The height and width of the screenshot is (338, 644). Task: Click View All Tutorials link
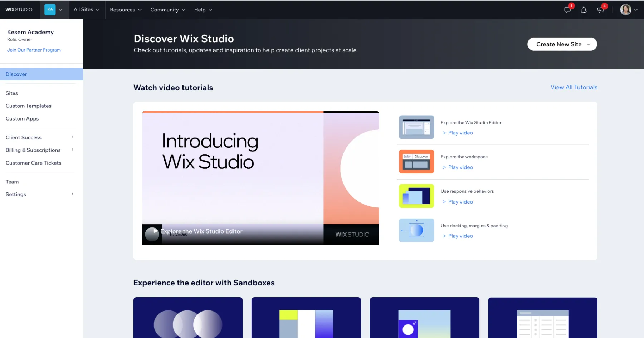coord(574,87)
